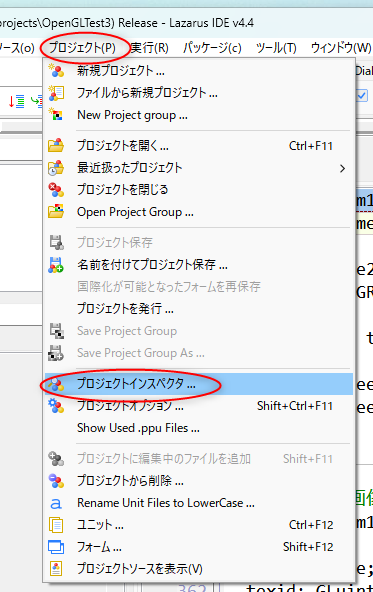Screen dimensions: 373x592
Task: Toggle the checkbox at toolbar right edge
Action: click(362, 95)
